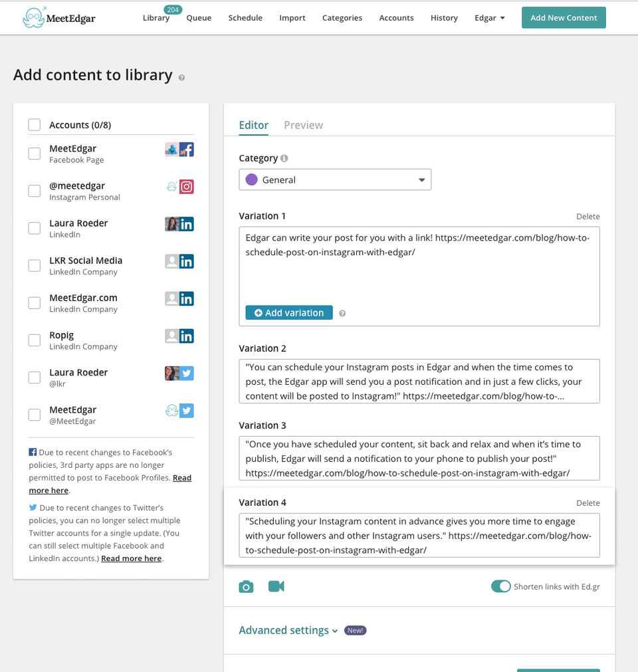Click the Add New Content button
The height and width of the screenshot is (672, 638).
(x=564, y=18)
